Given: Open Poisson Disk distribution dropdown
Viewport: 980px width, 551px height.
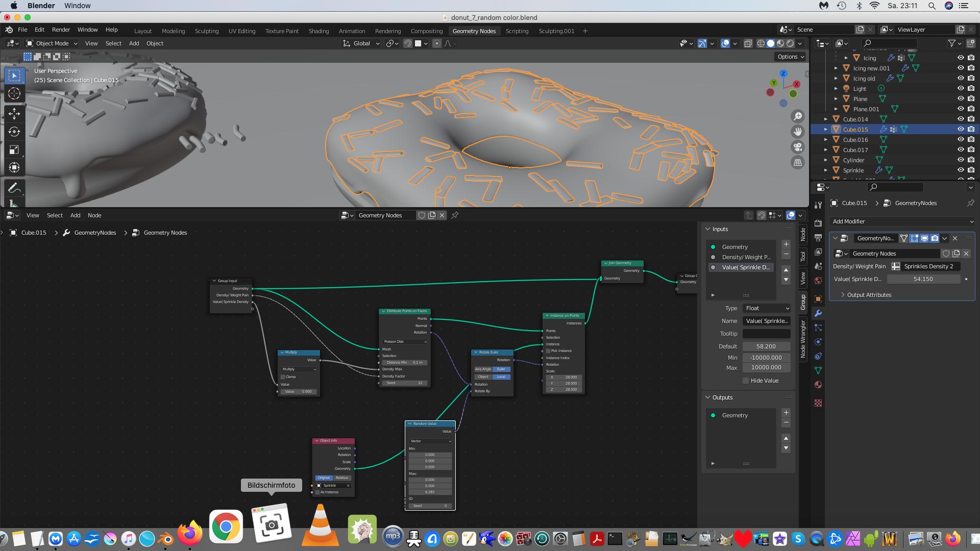Looking at the screenshot, I should [x=405, y=342].
